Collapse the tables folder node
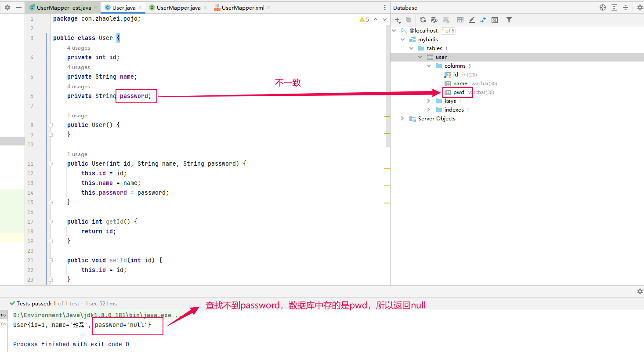The width and height of the screenshot is (644, 352). pyautogui.click(x=412, y=48)
